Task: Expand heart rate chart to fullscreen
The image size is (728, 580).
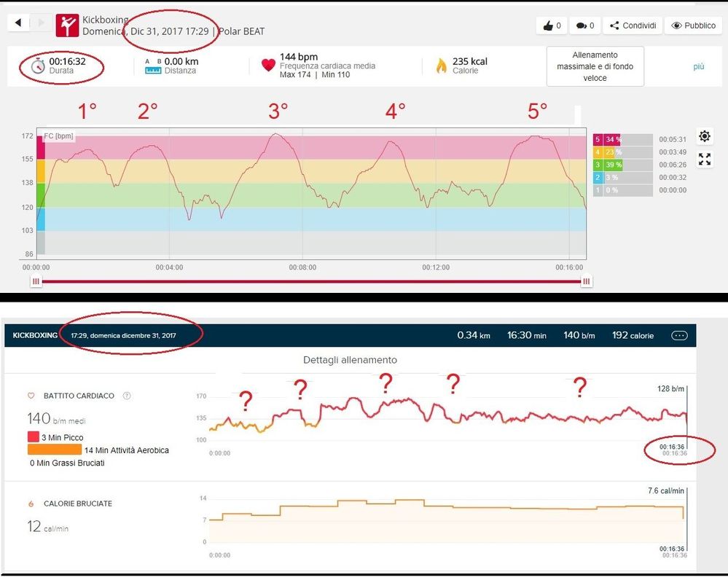Action: click(704, 160)
